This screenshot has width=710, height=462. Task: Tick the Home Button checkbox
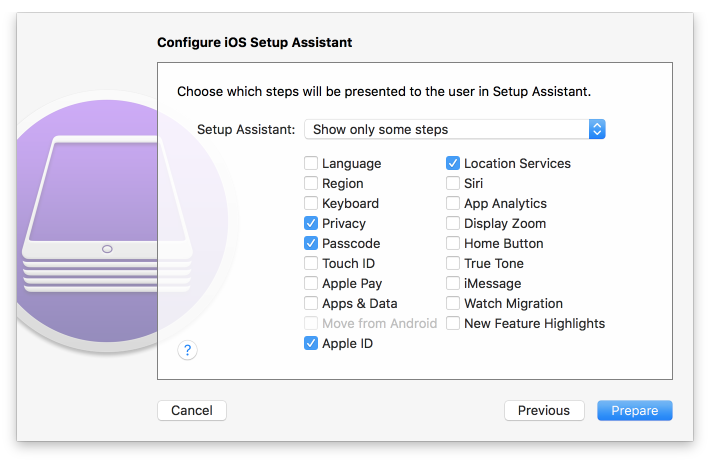453,243
